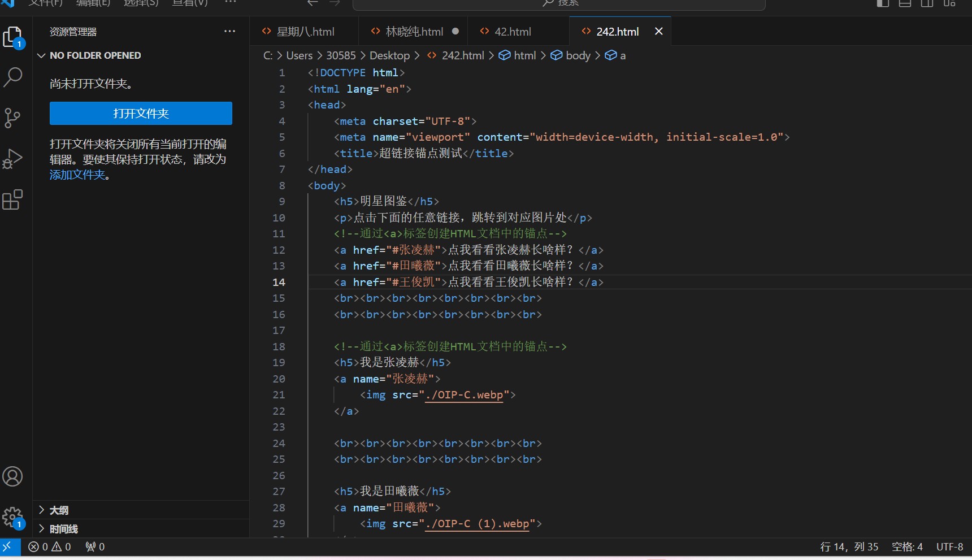972x560 pixels.
Task: Select line number 20 in gutter
Action: pyautogui.click(x=279, y=379)
